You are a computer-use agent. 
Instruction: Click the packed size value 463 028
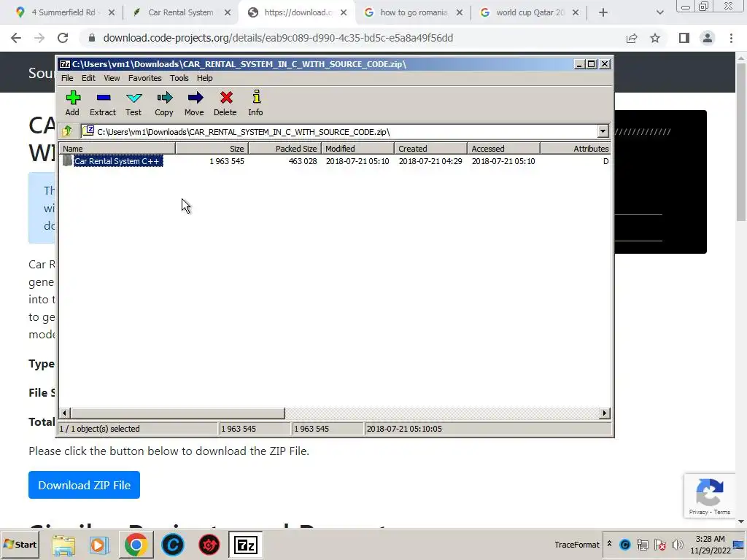[303, 161]
